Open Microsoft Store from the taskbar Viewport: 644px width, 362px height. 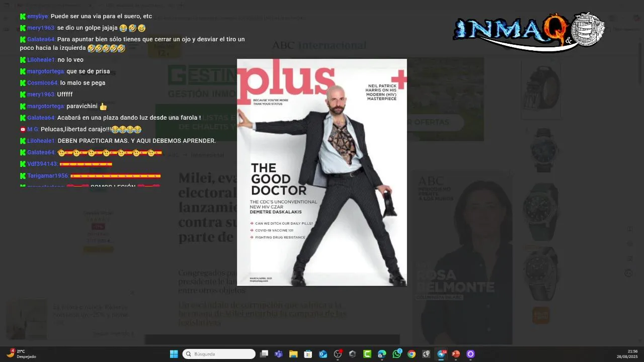[x=308, y=354]
